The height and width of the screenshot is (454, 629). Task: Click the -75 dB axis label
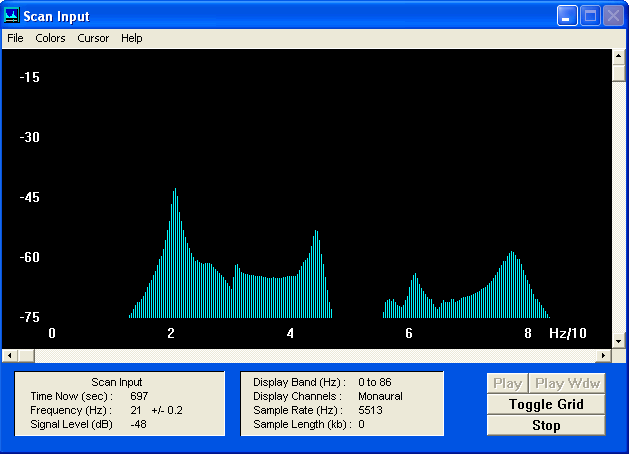coord(29,317)
